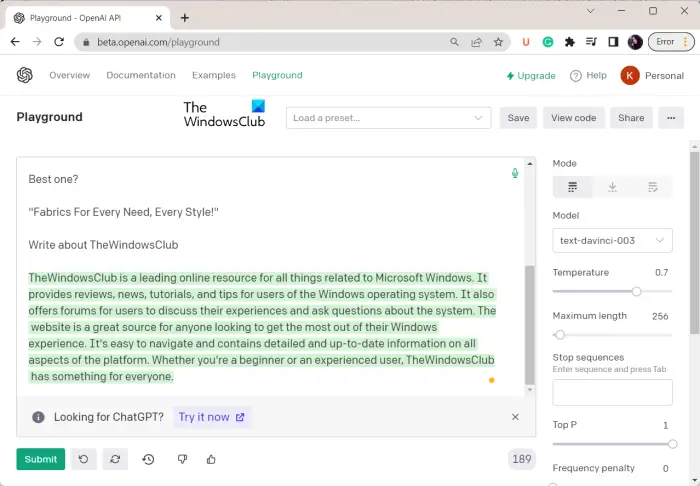Click the editor's vertical scrollbar thumb

pyautogui.click(x=529, y=325)
